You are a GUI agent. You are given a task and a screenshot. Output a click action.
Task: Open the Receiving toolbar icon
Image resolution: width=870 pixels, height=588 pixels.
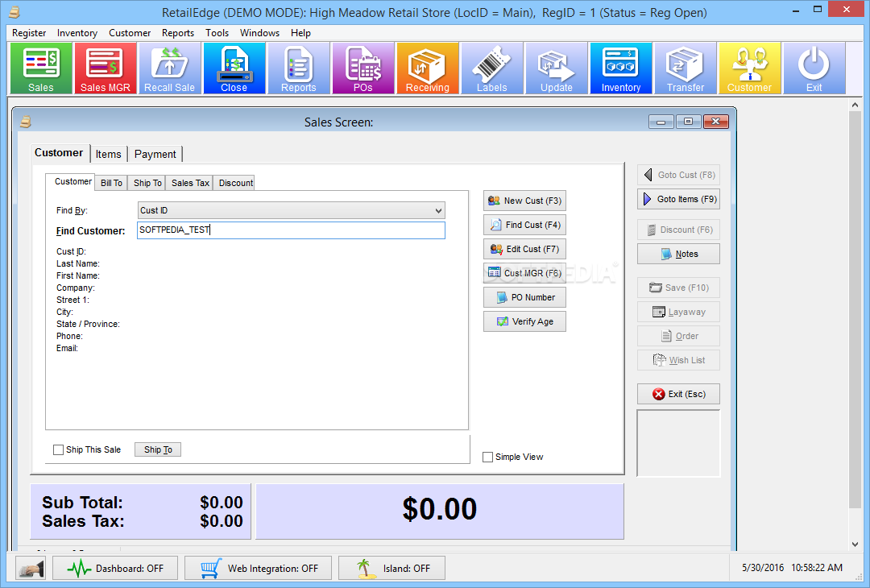pos(427,68)
